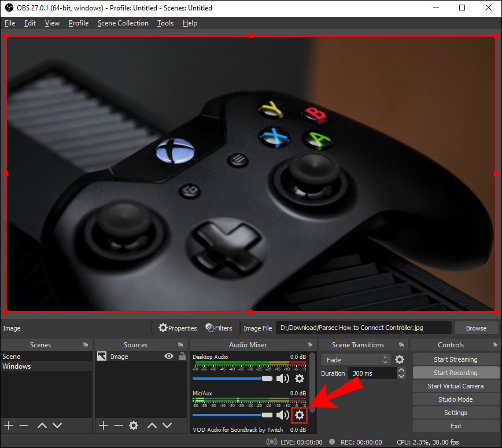Screen dimensions: 502x448
Task: Click the controller image preview
Action: coord(251,174)
